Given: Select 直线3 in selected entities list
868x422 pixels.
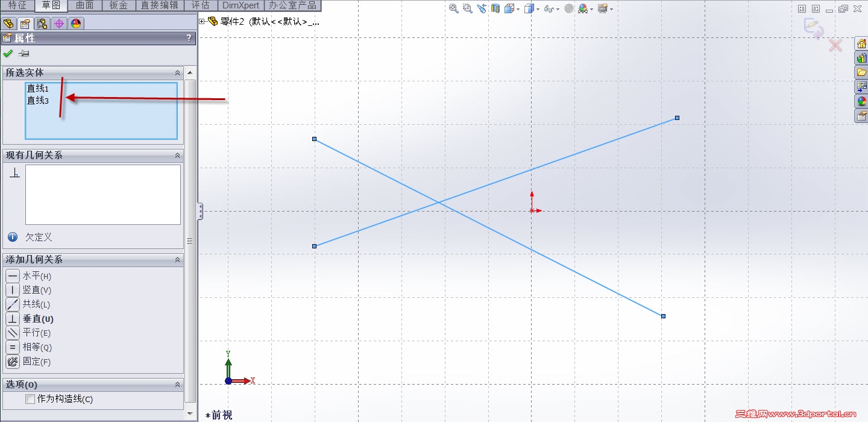Looking at the screenshot, I should pos(38,101).
